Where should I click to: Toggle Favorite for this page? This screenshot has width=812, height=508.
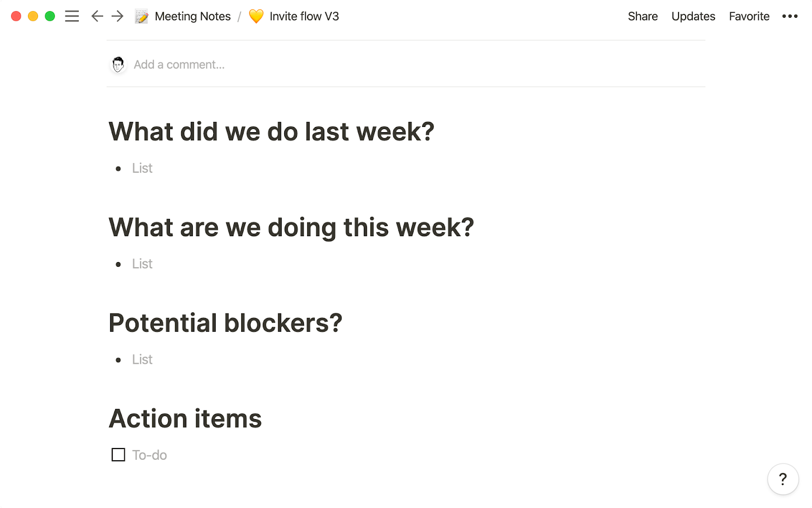click(x=749, y=16)
